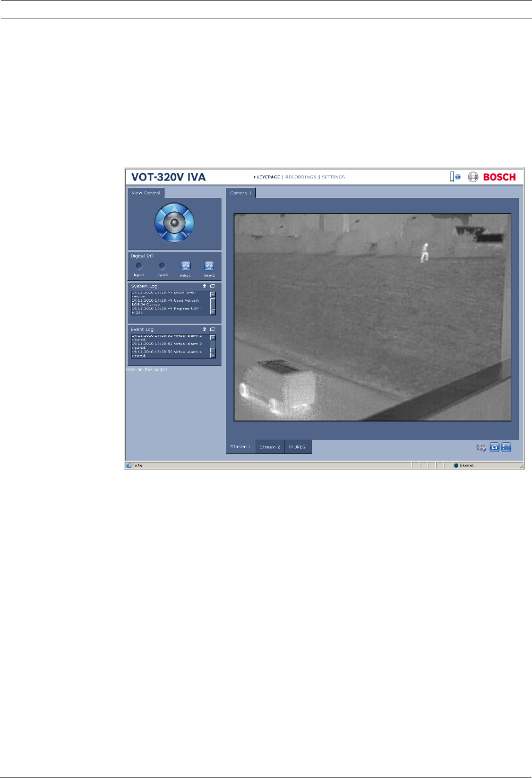Pan camera up with the view control arrow

174,209
